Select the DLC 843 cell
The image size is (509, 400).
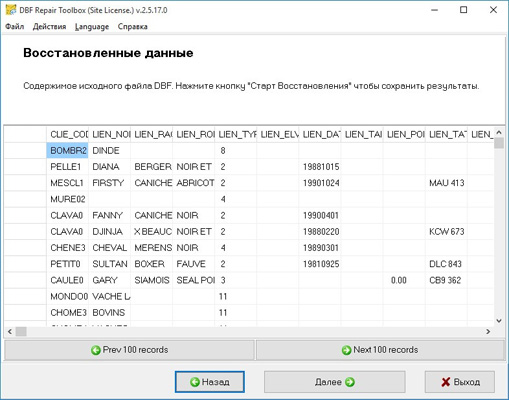point(446,264)
